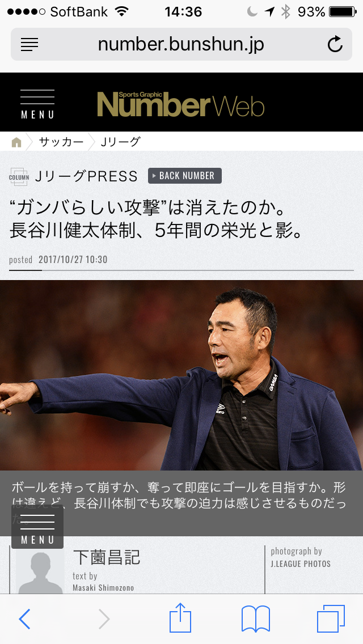Go to home via house icon
This screenshot has width=363, height=644.
coord(16,142)
